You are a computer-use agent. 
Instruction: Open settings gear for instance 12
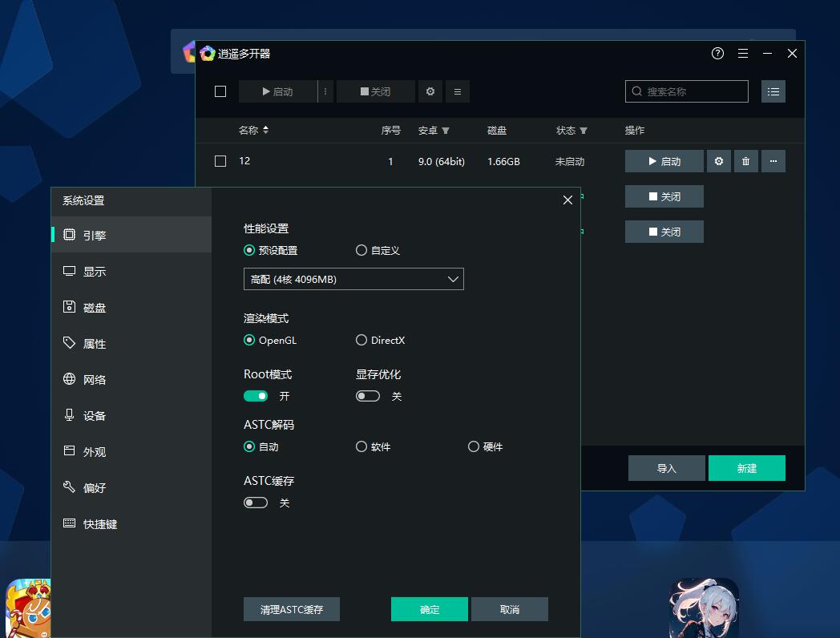coord(719,161)
